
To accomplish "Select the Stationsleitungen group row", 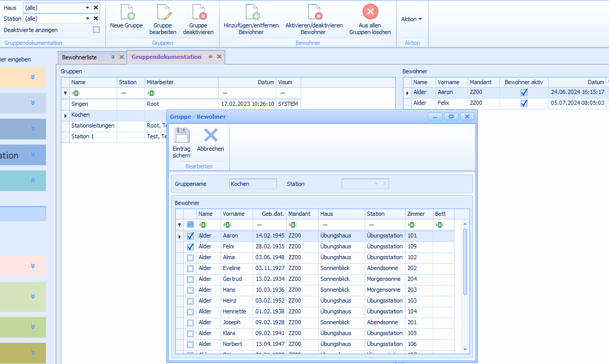I will click(x=93, y=125).
